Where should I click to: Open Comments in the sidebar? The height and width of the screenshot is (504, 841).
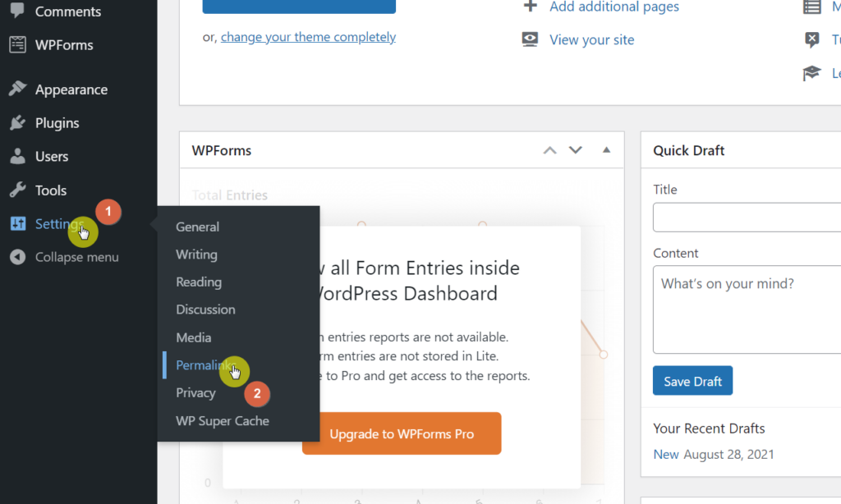click(67, 11)
